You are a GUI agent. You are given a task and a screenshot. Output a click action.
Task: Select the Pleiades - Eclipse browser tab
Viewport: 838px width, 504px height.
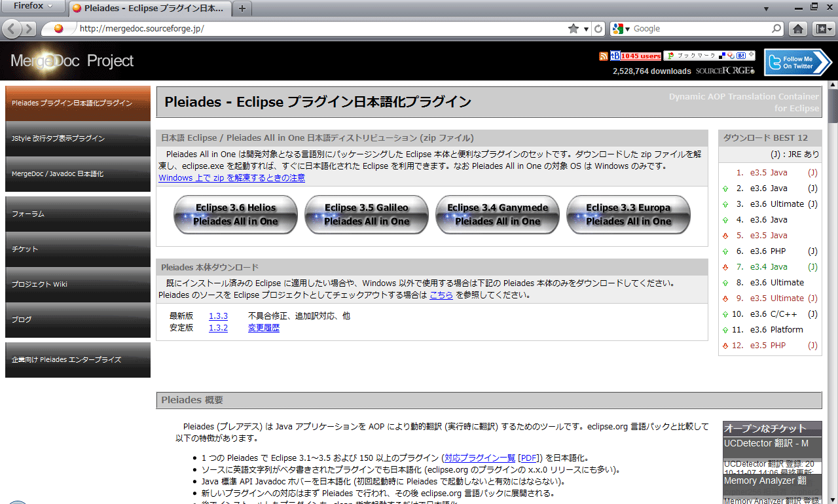(x=150, y=9)
